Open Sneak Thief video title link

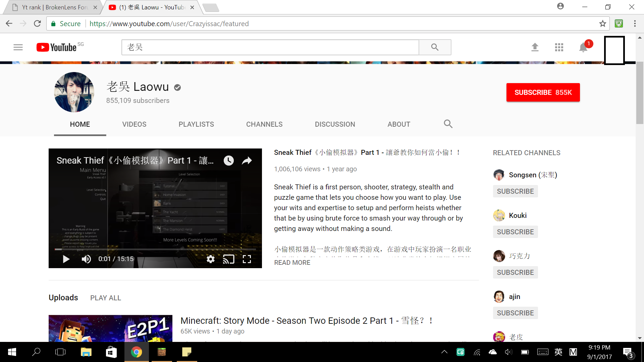tap(367, 153)
